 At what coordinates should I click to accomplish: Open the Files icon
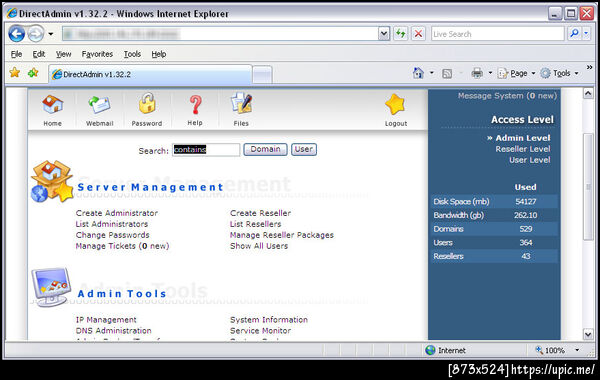tap(241, 103)
